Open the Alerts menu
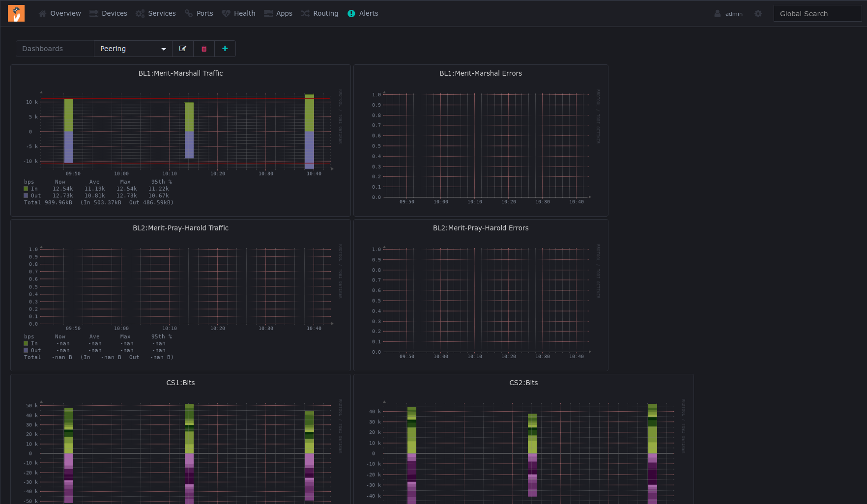The height and width of the screenshot is (504, 867). pos(363,14)
